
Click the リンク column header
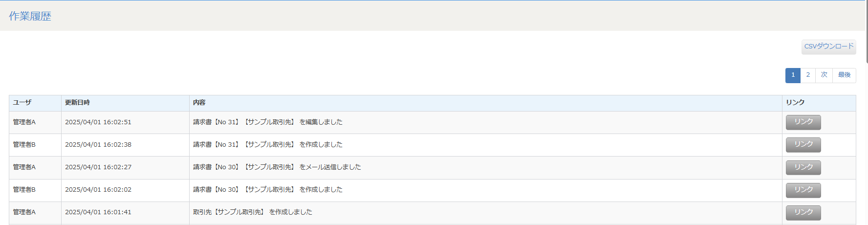(x=795, y=102)
